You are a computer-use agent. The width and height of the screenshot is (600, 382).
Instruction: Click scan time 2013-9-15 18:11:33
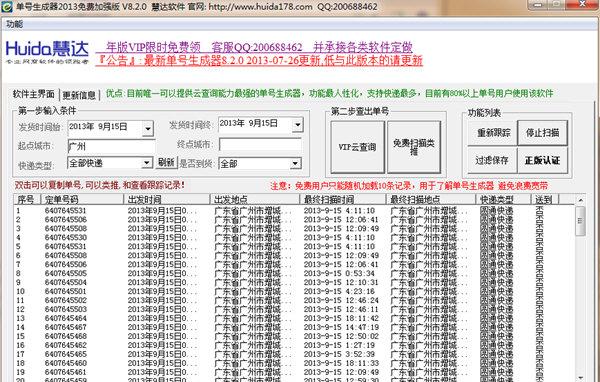click(341, 363)
